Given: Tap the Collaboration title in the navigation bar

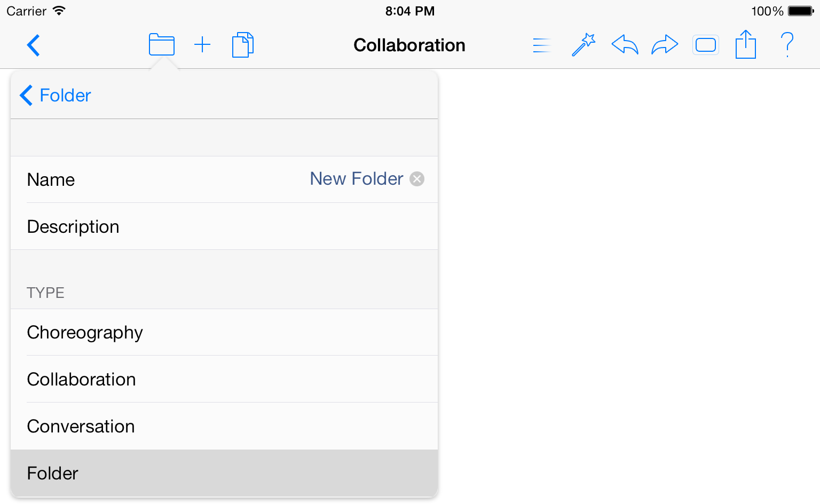Looking at the screenshot, I should click(x=409, y=45).
